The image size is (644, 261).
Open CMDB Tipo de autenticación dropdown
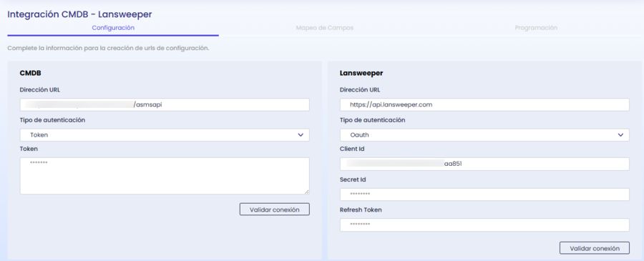[165, 135]
